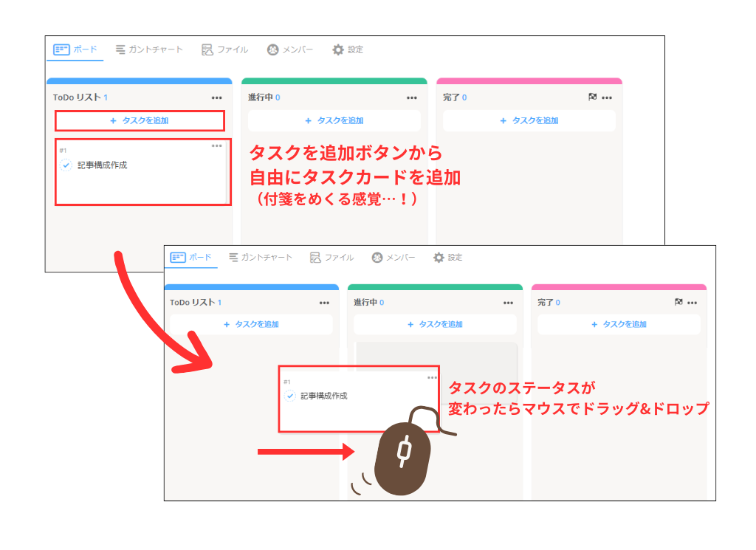756x550 pixels.
Task: Click the flag icon in upper 完了 column header
Action: [x=592, y=97]
